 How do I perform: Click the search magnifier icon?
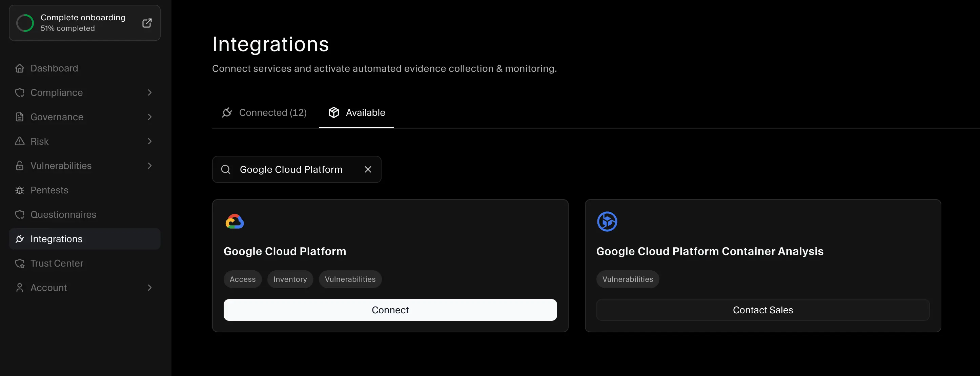(226, 169)
